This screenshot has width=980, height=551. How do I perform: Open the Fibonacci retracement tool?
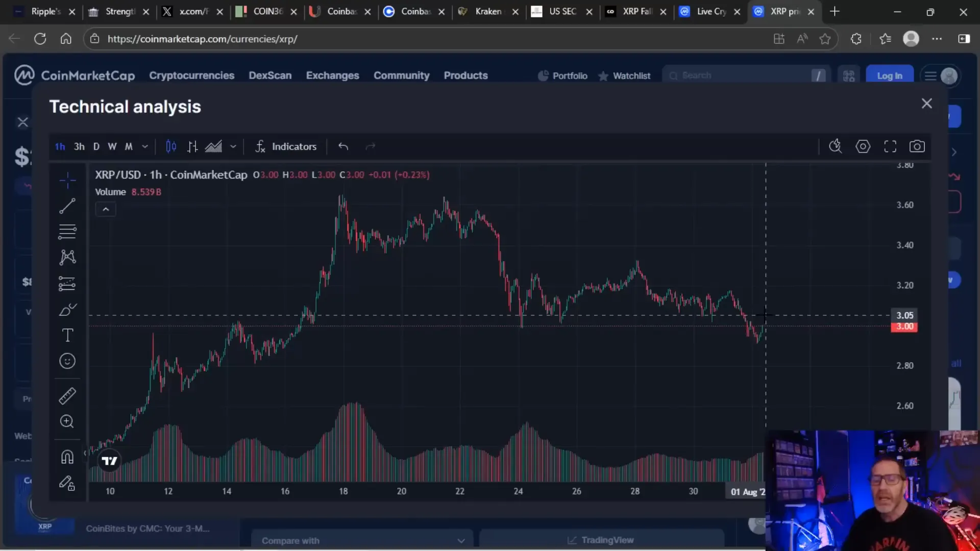(67, 232)
